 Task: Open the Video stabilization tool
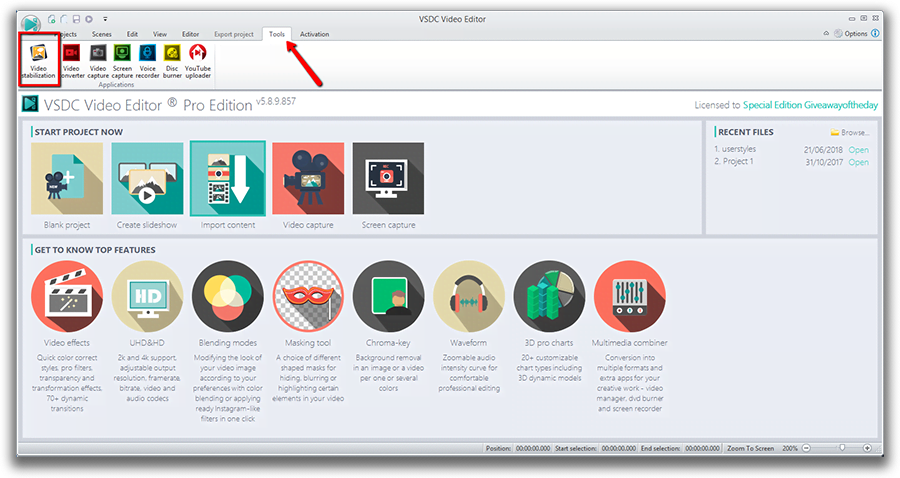point(38,61)
